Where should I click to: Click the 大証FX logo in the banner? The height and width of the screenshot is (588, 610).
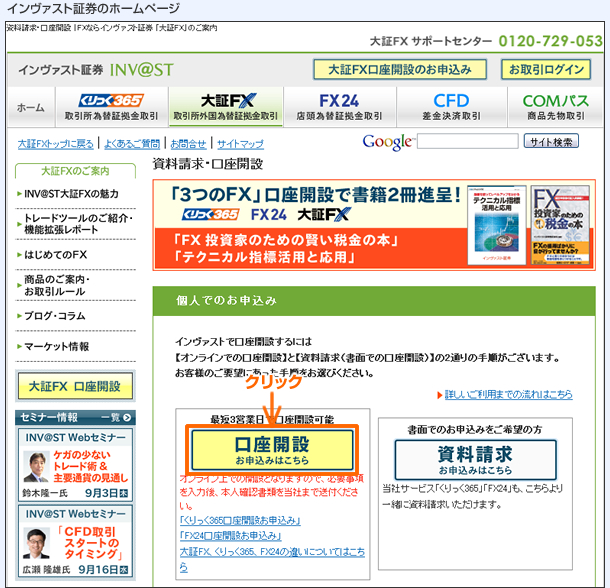coord(324,214)
